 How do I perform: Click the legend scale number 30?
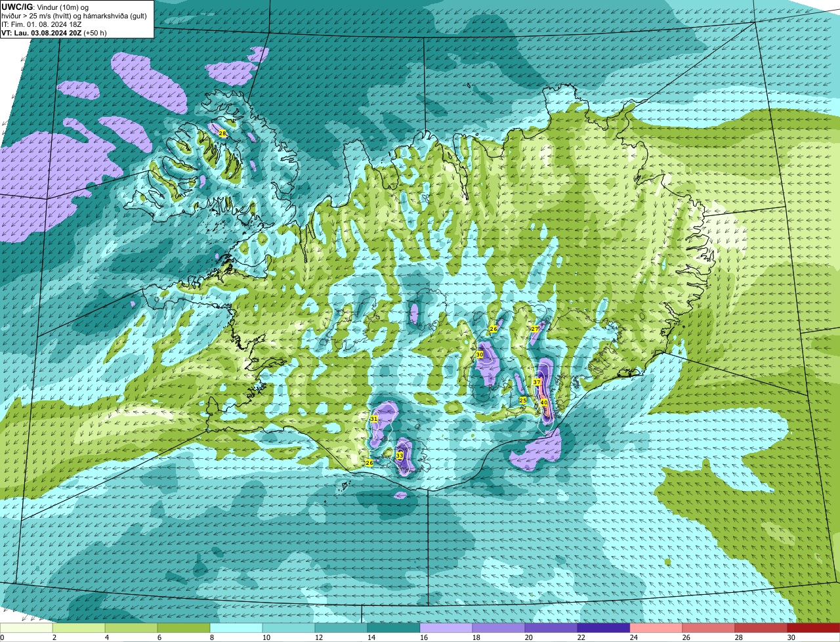click(x=791, y=637)
